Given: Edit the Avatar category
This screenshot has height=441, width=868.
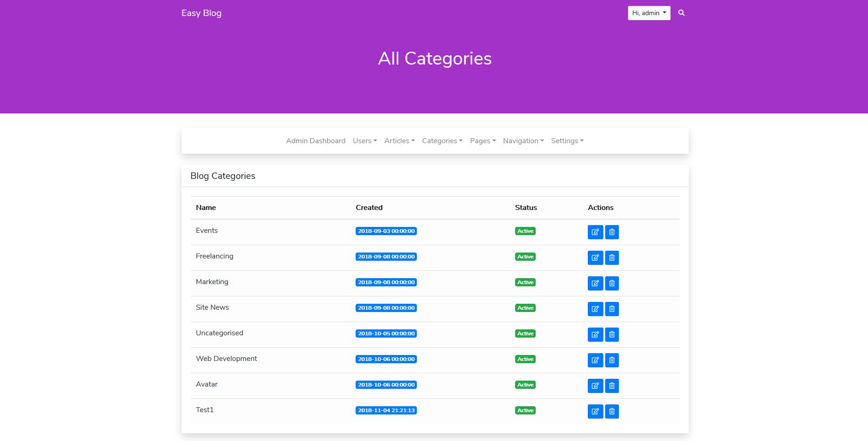Looking at the screenshot, I should tap(595, 386).
